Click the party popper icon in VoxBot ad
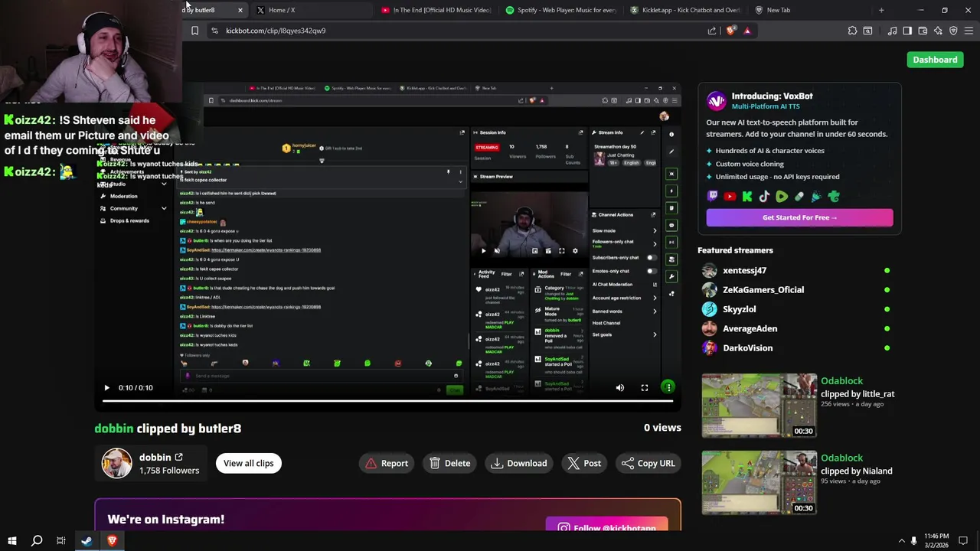The height and width of the screenshot is (551, 980). pos(816,197)
